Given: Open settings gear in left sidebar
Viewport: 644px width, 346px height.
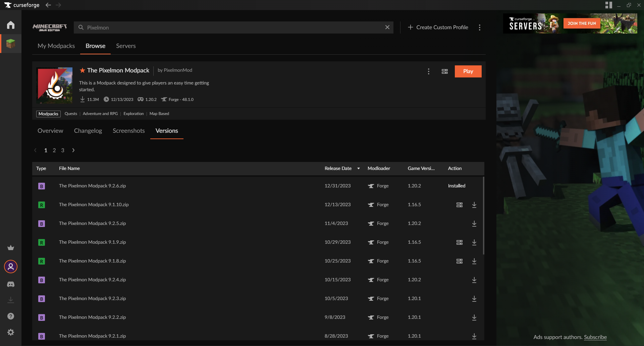Looking at the screenshot, I should tap(11, 332).
